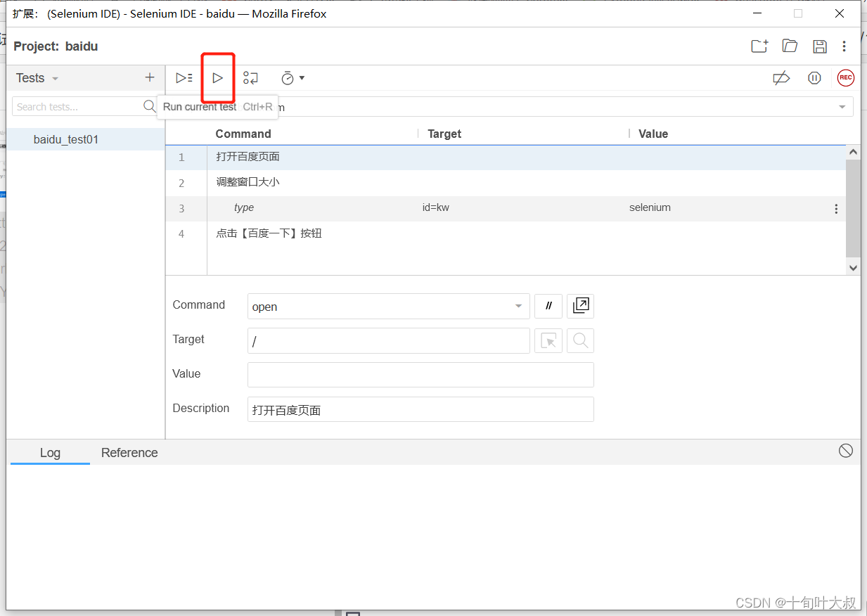Select the baidu_test01 test
The width and height of the screenshot is (867, 616).
tap(86, 139)
